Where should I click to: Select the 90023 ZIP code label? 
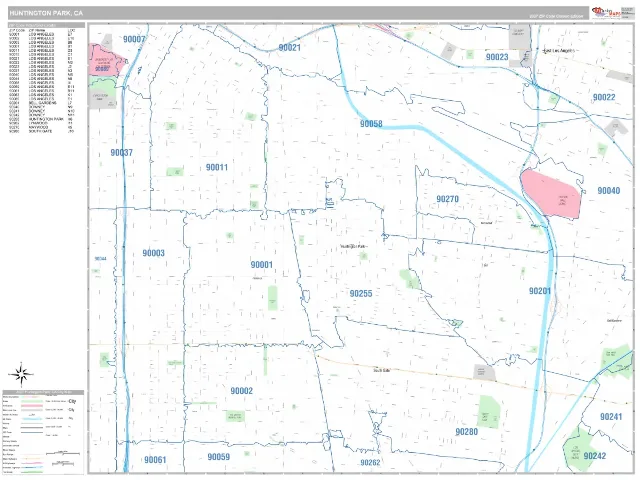pos(497,57)
